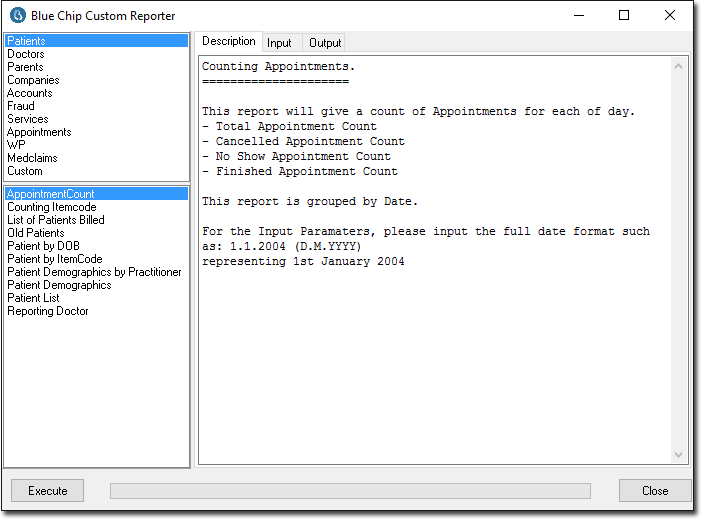Screen dimensions: 701x519
Task: Switch to the Input tab
Action: (279, 43)
